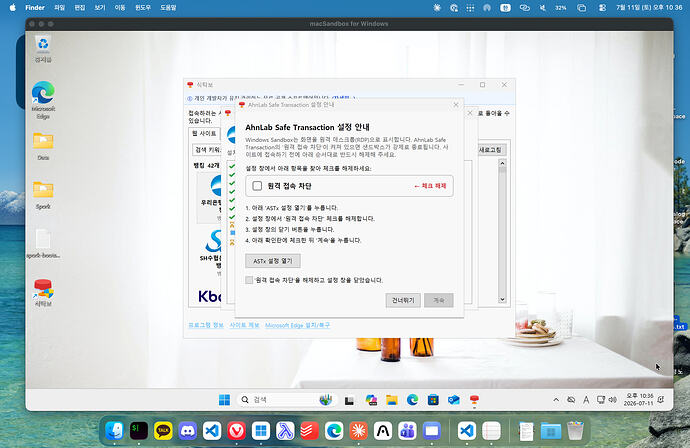Open Task View on Windows taskbar

click(x=349, y=400)
